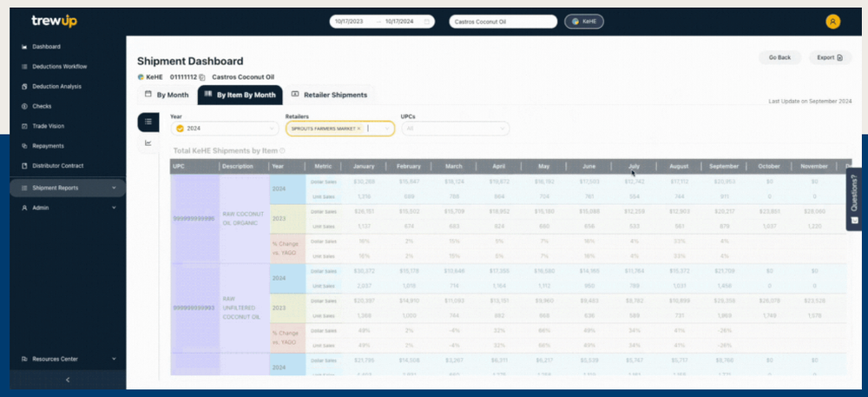Click the September column header

(x=724, y=166)
